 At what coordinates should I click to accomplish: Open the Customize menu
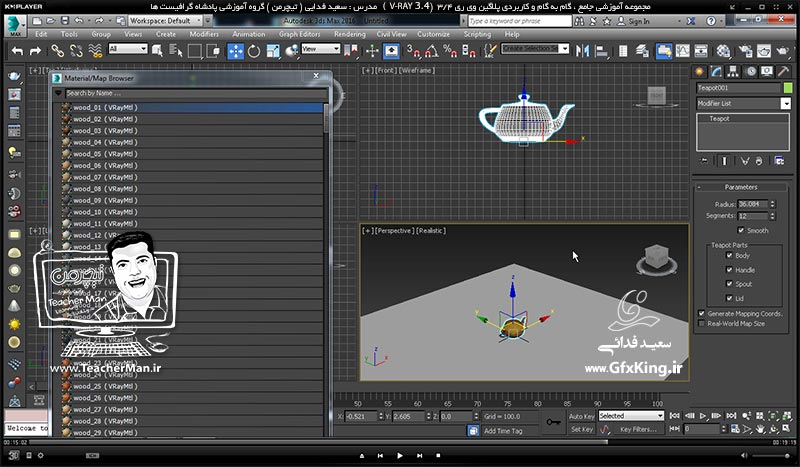(433, 34)
